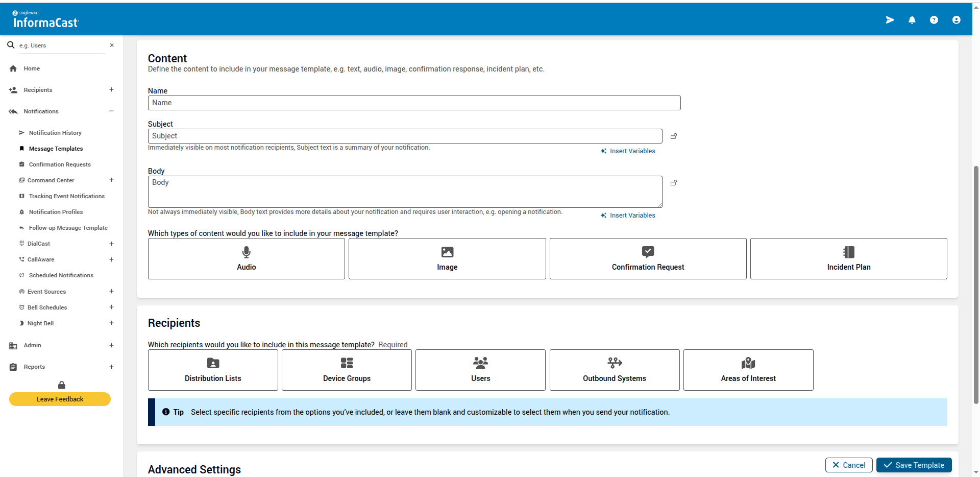This screenshot has height=477, width=980.
Task: Open Notification History in sidebar
Action: click(x=55, y=133)
